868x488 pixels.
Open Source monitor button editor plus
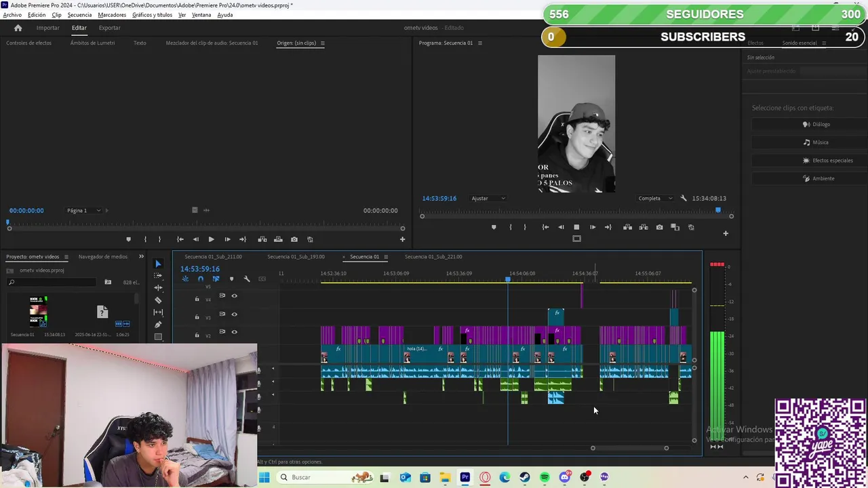[402, 239]
